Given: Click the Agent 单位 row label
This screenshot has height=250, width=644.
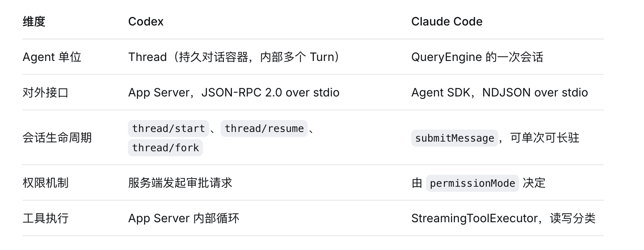Looking at the screenshot, I should point(52,57).
